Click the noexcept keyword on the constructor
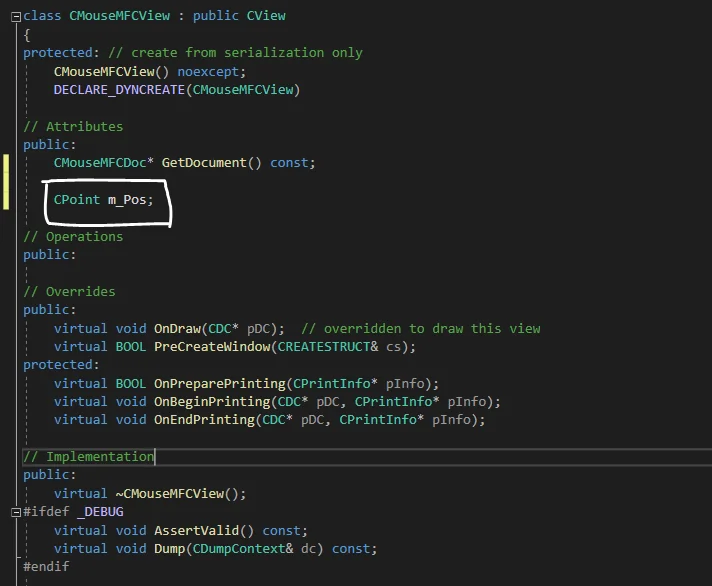The image size is (712, 586). (x=208, y=71)
